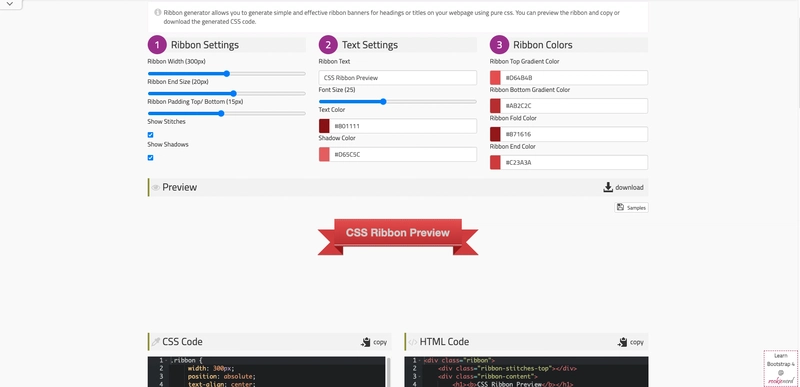
Task: Open the Ribbon Fold Color swatch
Action: point(495,134)
